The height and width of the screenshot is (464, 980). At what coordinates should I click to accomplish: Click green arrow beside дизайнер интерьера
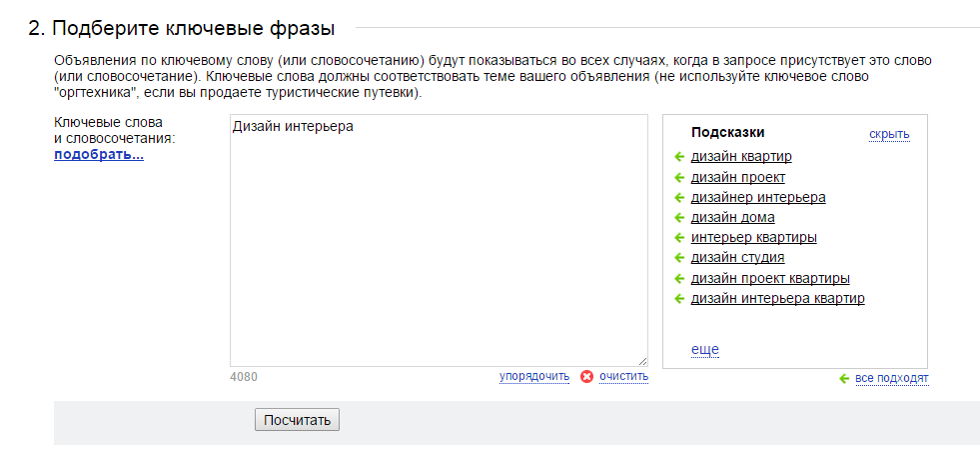point(679,198)
